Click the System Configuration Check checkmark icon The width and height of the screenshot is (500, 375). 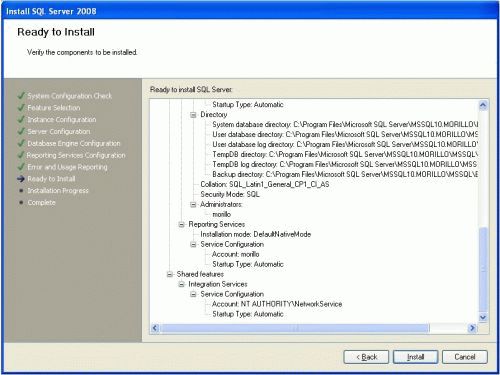coord(21,96)
